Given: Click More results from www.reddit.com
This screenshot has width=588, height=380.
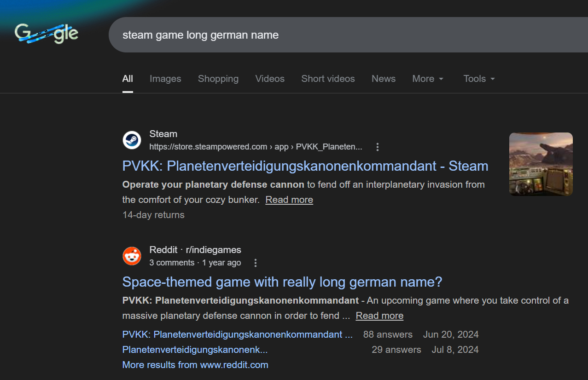Looking at the screenshot, I should tap(195, 365).
